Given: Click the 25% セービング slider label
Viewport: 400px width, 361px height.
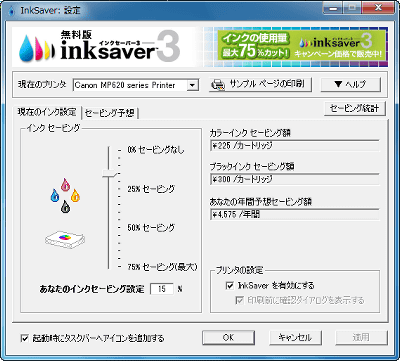Looking at the screenshot, I should (151, 189).
